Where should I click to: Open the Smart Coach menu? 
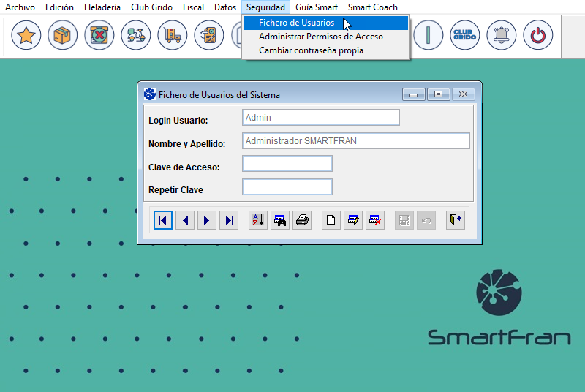pos(373,7)
